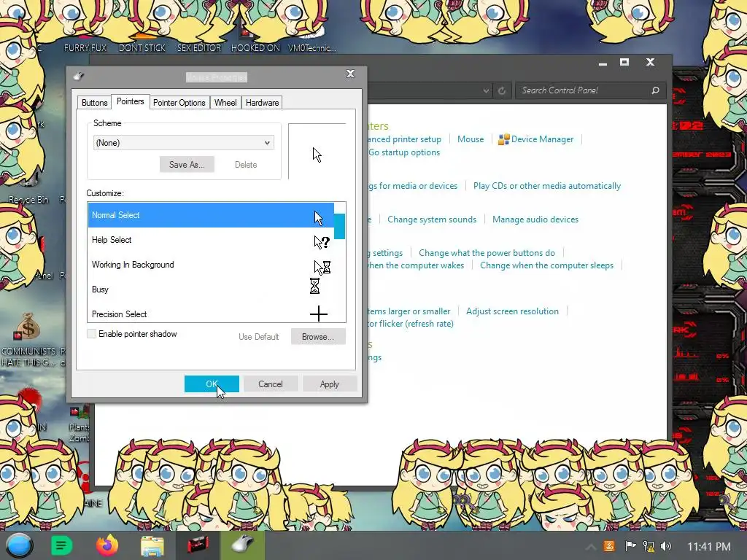Click the refresh icon in Control Panel
Screen dimensions: 747x560
click(502, 90)
